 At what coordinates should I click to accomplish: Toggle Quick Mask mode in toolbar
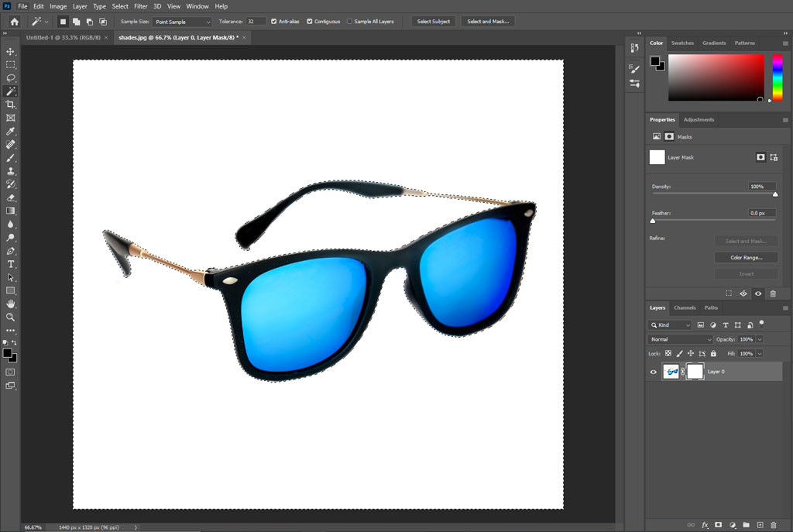tap(10, 372)
